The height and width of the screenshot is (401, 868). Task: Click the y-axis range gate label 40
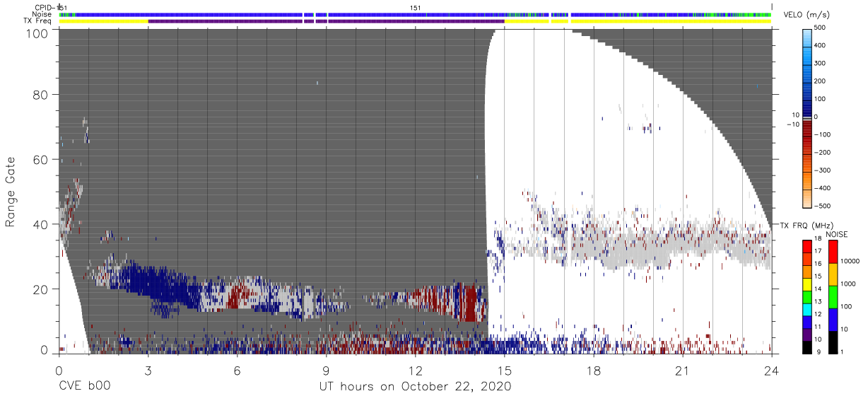pyautogui.click(x=40, y=224)
